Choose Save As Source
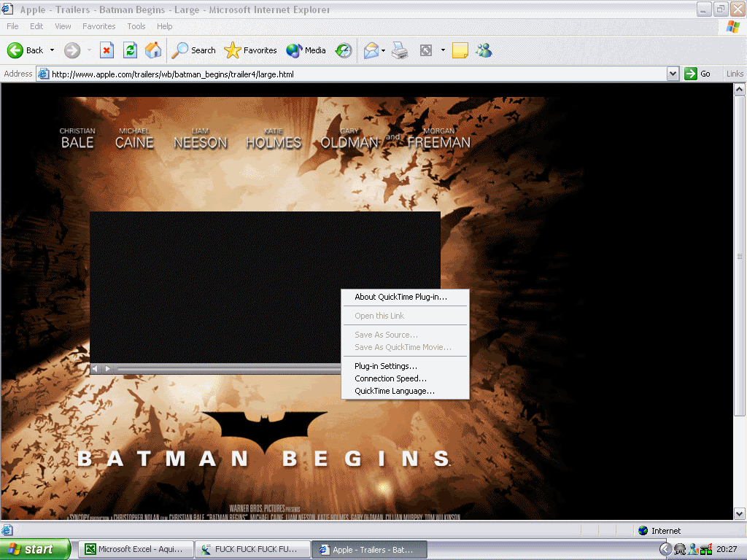747x560 pixels. [406, 335]
